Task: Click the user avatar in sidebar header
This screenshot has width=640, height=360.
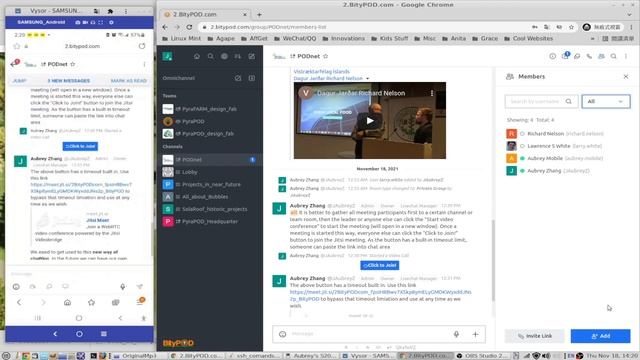Action: coord(167,56)
